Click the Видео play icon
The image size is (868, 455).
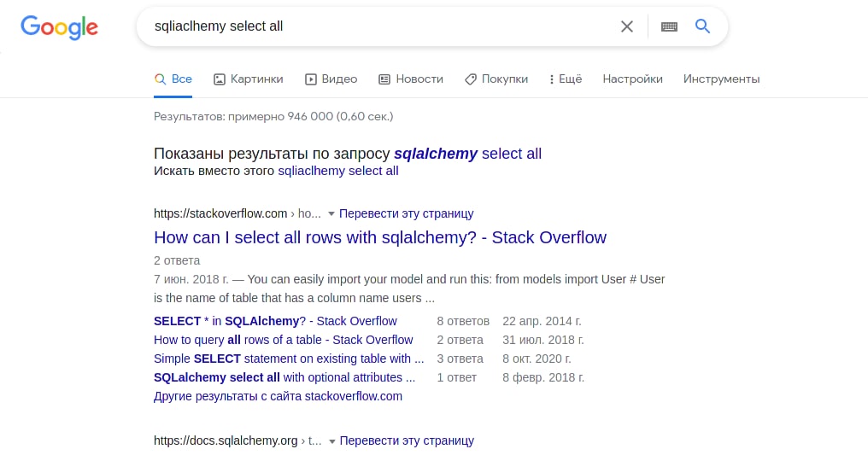pos(311,79)
